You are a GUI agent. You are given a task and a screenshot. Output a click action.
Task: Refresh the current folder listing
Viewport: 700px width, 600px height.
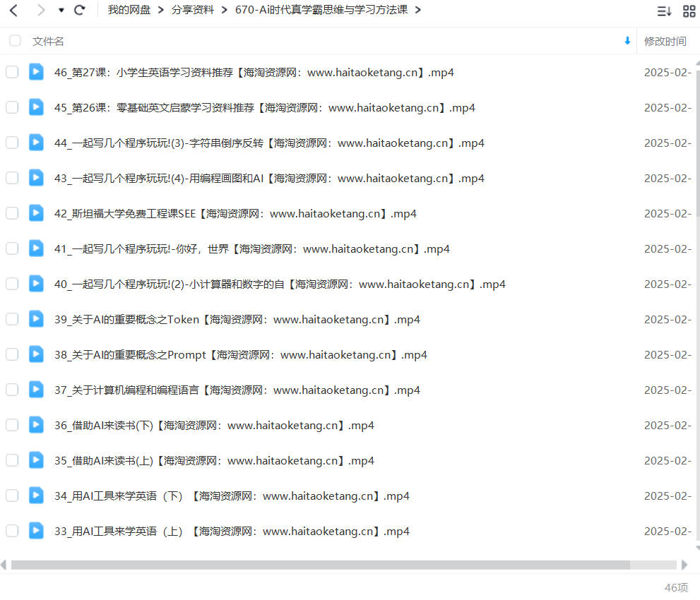click(x=80, y=10)
